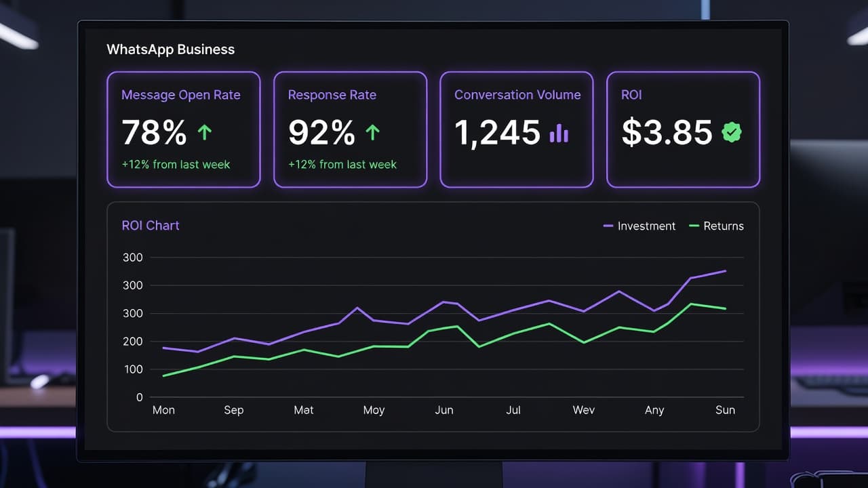The height and width of the screenshot is (488, 868).
Task: Click the 78% value
Action: (x=154, y=132)
